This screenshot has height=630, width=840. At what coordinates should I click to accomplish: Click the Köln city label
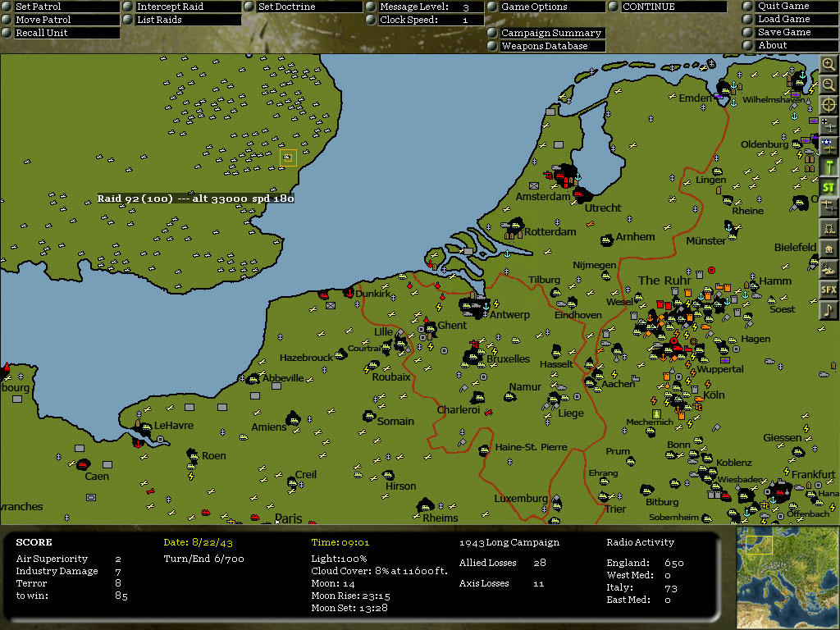pos(714,395)
